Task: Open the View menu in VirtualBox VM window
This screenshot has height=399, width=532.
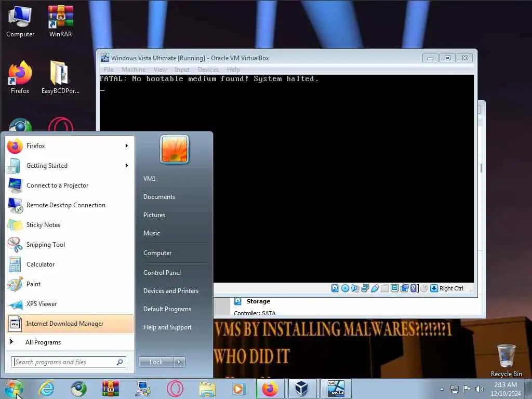Action: point(160,70)
